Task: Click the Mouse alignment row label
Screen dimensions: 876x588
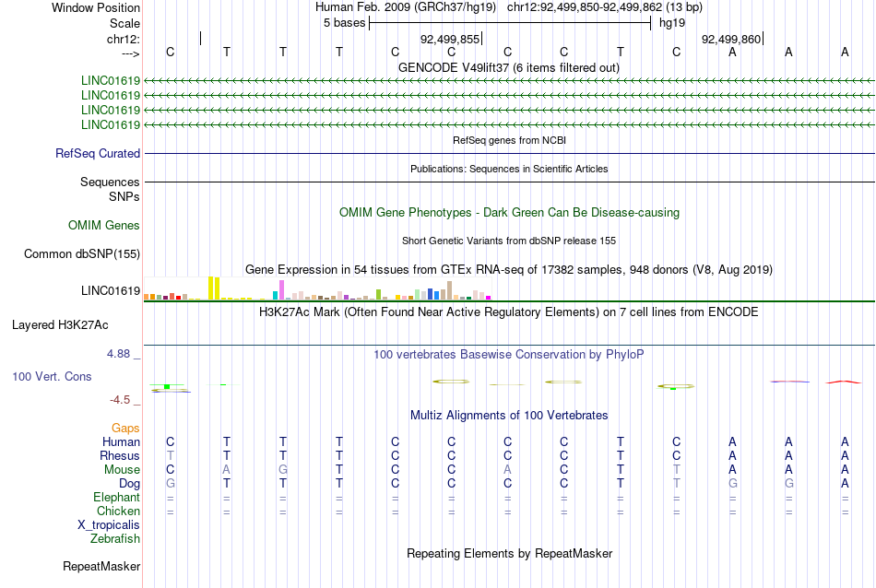Action: (x=122, y=470)
